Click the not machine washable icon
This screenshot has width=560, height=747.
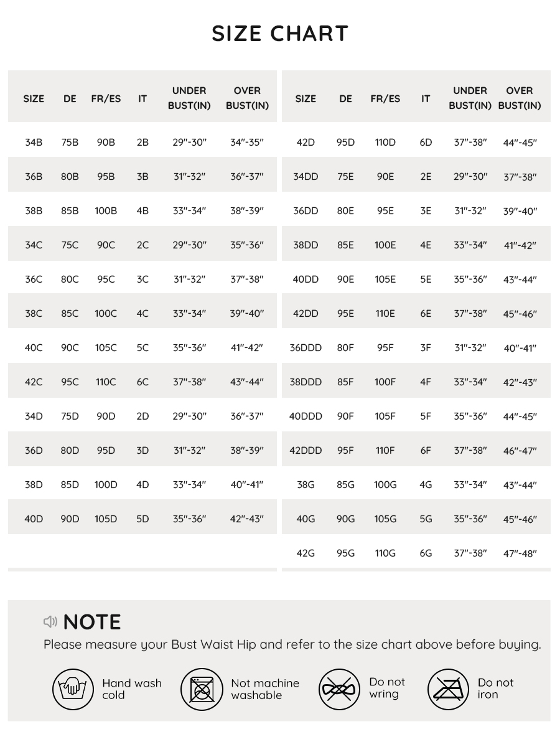pos(202,689)
